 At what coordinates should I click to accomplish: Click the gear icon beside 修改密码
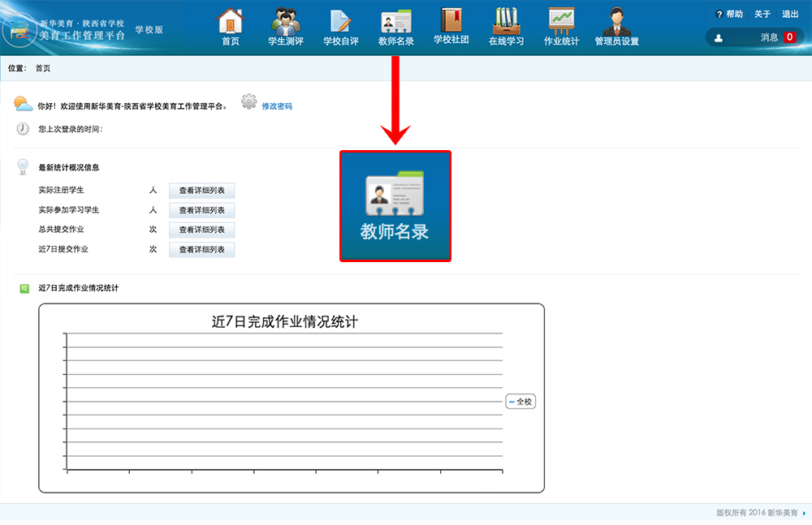tap(249, 102)
